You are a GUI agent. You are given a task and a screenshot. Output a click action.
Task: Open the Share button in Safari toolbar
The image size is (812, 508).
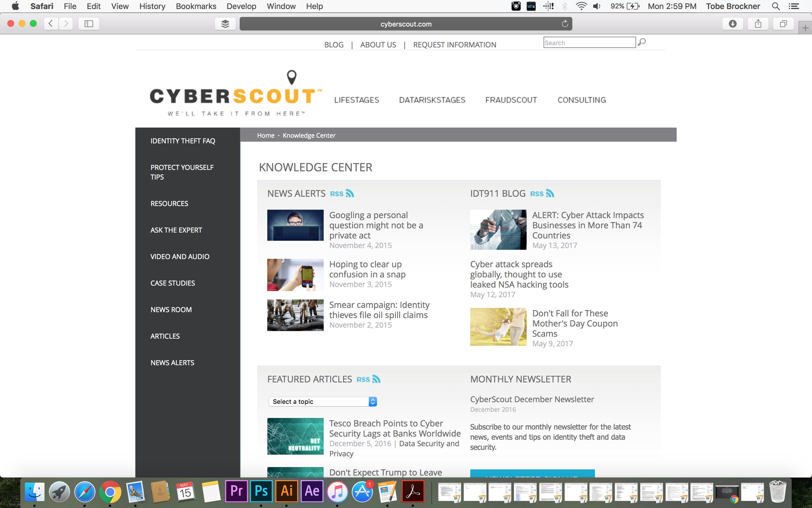click(758, 23)
